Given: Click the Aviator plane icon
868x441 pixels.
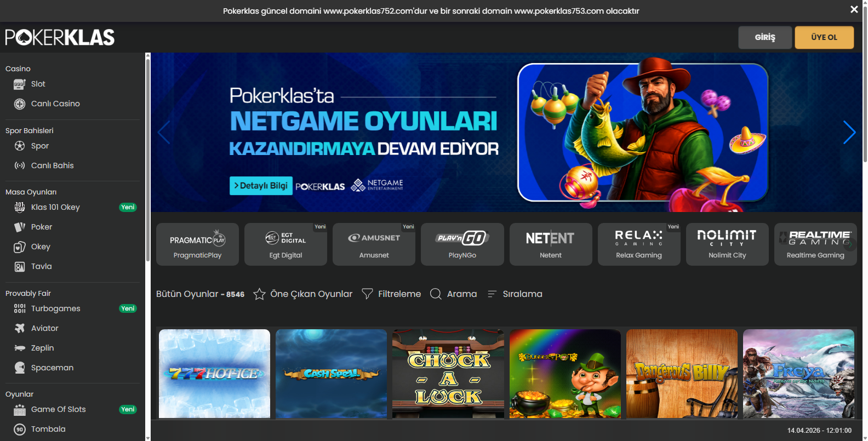Looking at the screenshot, I should pos(20,328).
